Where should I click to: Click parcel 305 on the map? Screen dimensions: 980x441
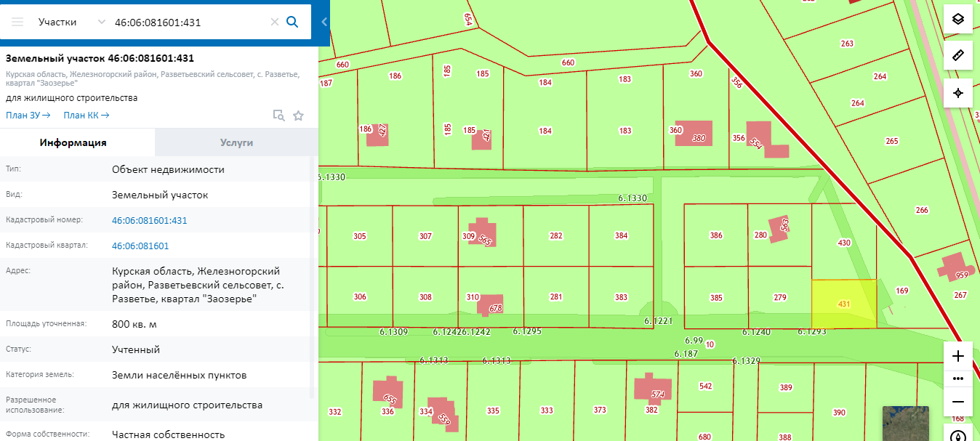point(360,236)
